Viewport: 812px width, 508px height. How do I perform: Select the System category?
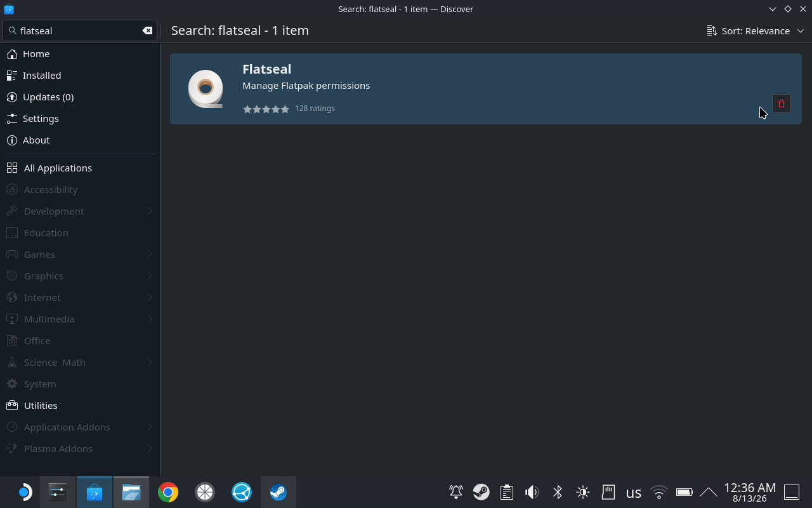80,384
